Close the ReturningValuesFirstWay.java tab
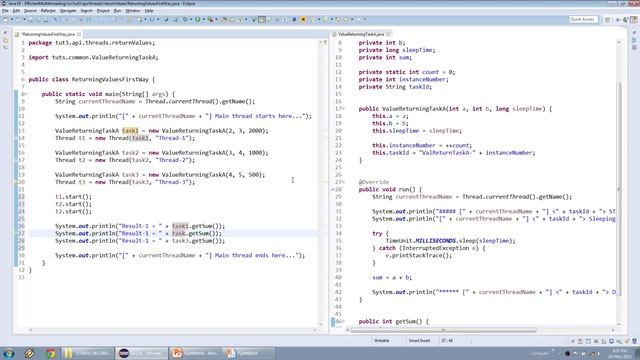Image resolution: width=640 pixels, height=360 pixels. pyautogui.click(x=79, y=34)
